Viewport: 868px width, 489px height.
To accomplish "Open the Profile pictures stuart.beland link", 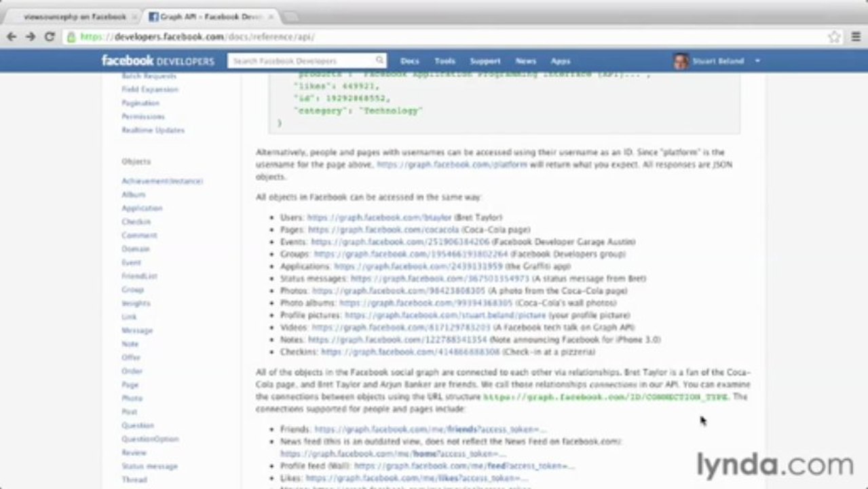I will pyautogui.click(x=445, y=315).
